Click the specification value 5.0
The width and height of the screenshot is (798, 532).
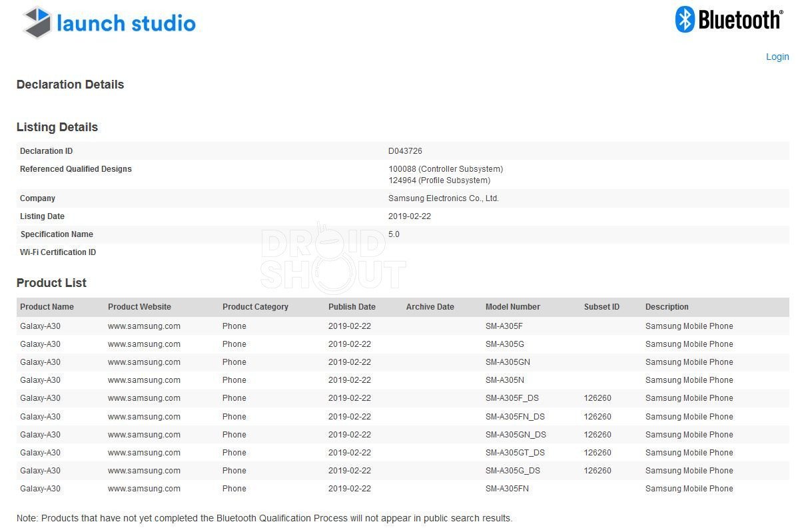point(394,234)
